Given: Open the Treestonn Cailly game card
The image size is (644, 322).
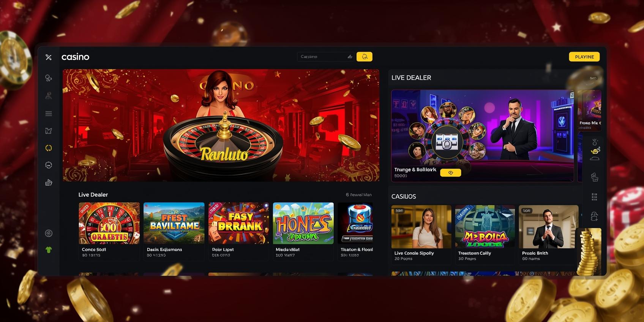Looking at the screenshot, I should tap(485, 234).
